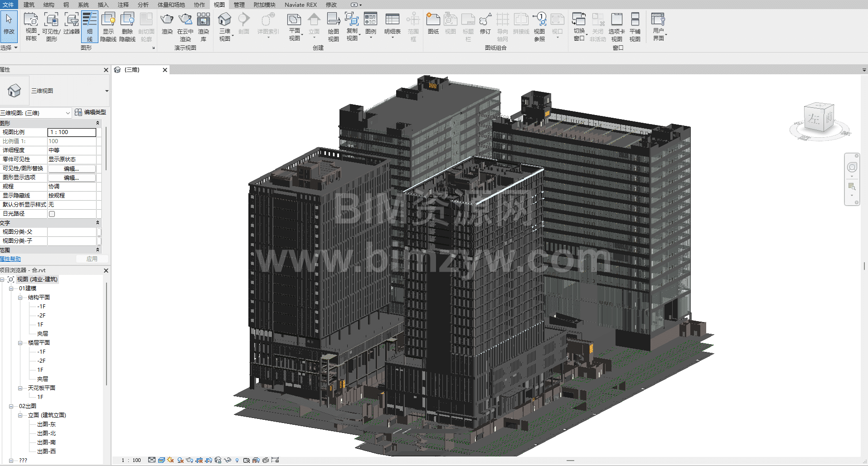Click 编辑类型 (Edit Type) button
868x466 pixels.
point(91,112)
